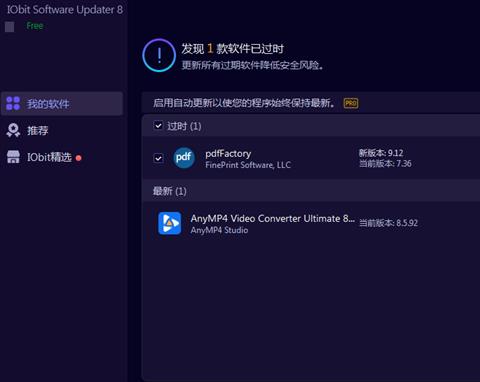The height and width of the screenshot is (382, 480).
Task: Click the exclamation alert circle icon
Action: (159, 55)
